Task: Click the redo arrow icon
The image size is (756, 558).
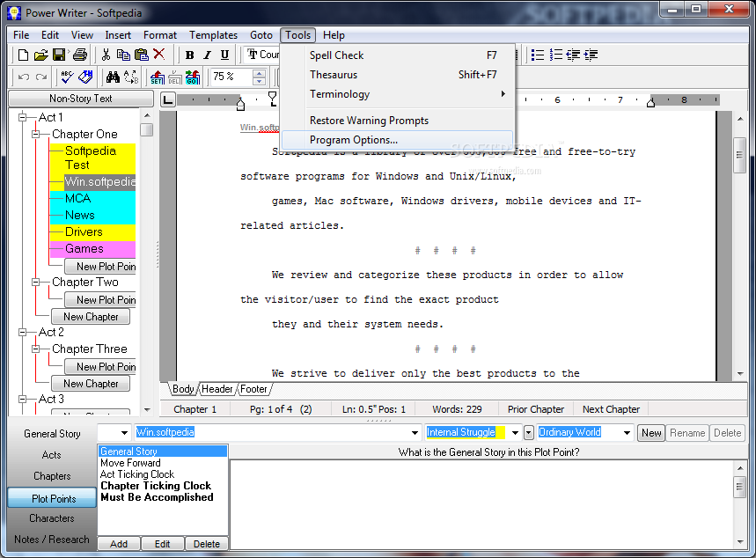Action: [41, 77]
